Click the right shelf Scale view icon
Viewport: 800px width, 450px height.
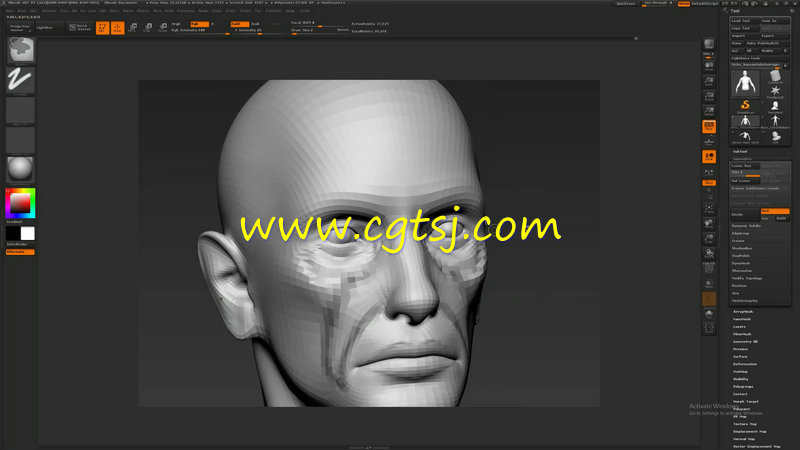click(709, 239)
